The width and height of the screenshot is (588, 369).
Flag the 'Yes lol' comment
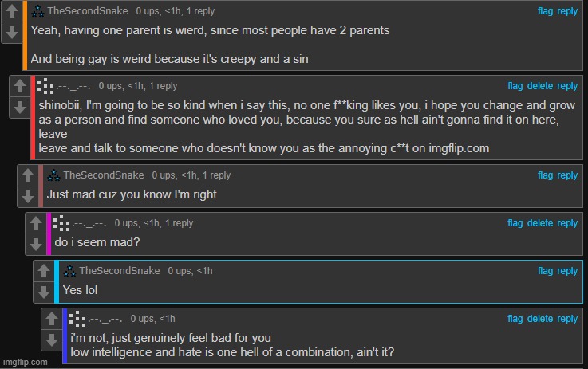click(545, 271)
